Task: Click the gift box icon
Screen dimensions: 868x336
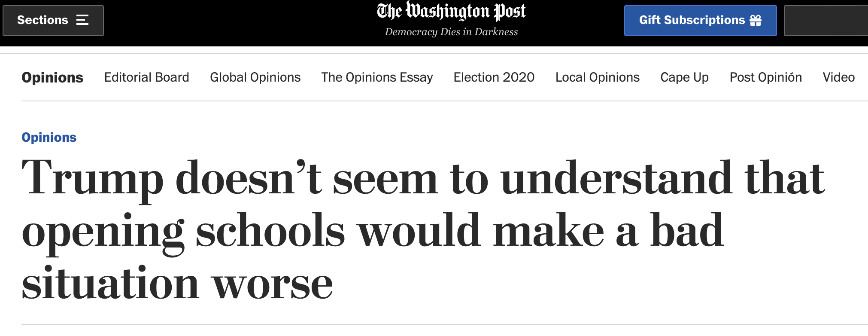Action: (x=756, y=20)
